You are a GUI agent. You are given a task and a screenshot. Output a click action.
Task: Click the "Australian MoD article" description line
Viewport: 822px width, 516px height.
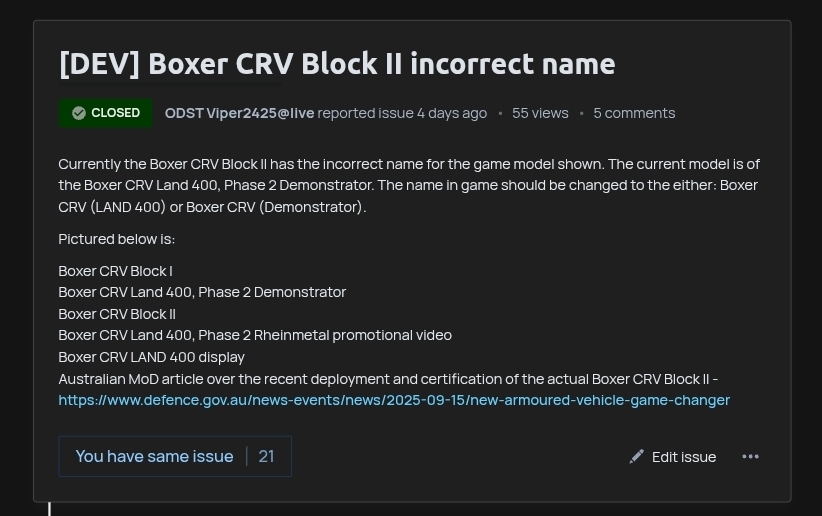pos(388,379)
